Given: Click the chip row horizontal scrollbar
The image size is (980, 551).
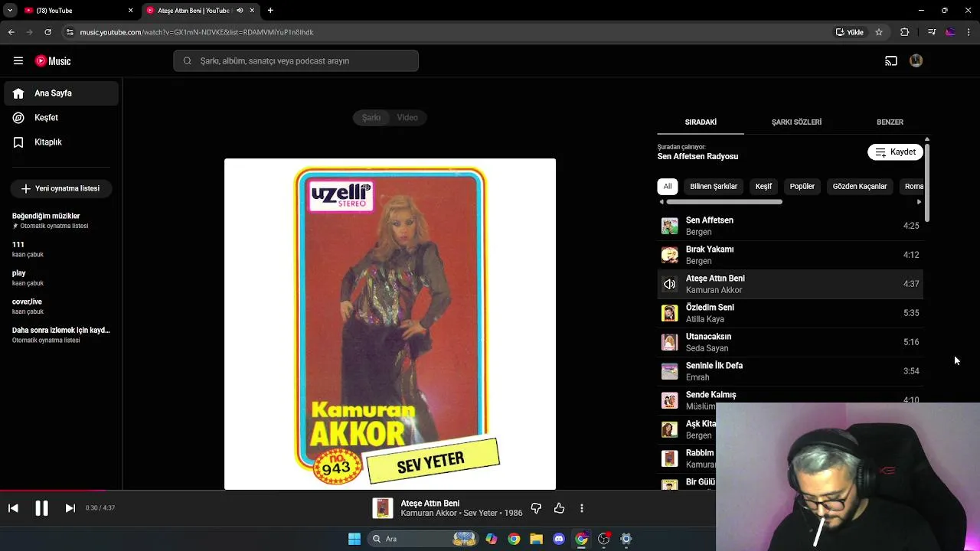Looking at the screenshot, I should pyautogui.click(x=724, y=202).
